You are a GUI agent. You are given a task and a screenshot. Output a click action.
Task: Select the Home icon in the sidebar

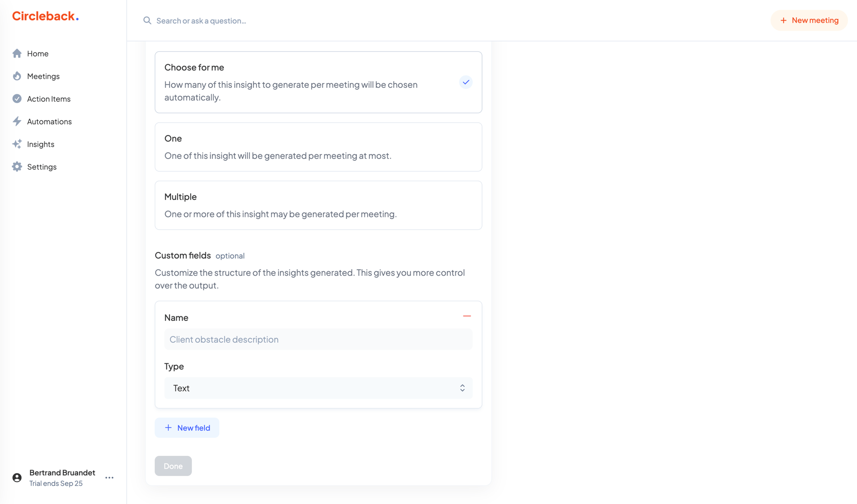point(17,53)
